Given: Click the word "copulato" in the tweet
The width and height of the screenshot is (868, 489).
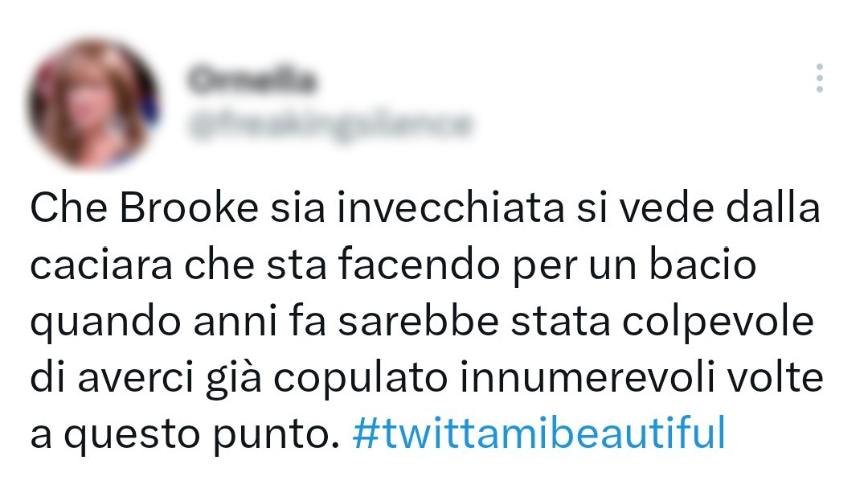Looking at the screenshot, I should [360, 378].
